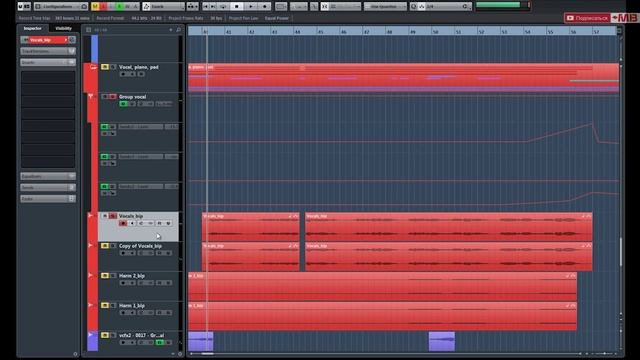This screenshot has width=640, height=360.
Task: Switch to the Visibility tab
Action: click(x=63, y=28)
